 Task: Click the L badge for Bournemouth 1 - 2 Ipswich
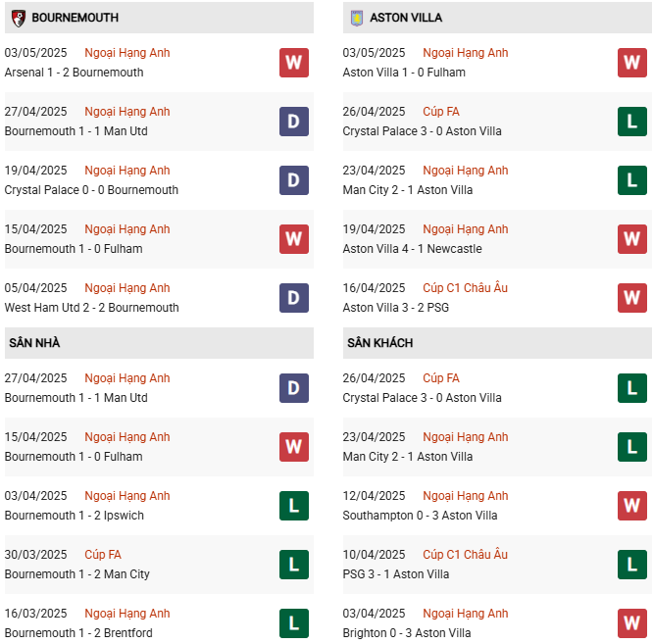[293, 506]
